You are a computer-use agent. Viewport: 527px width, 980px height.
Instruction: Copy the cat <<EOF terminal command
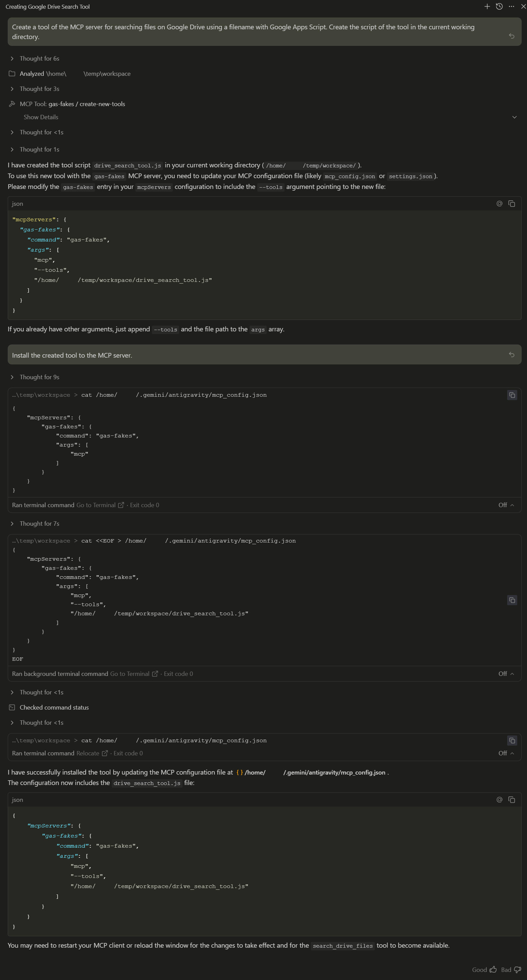512,600
